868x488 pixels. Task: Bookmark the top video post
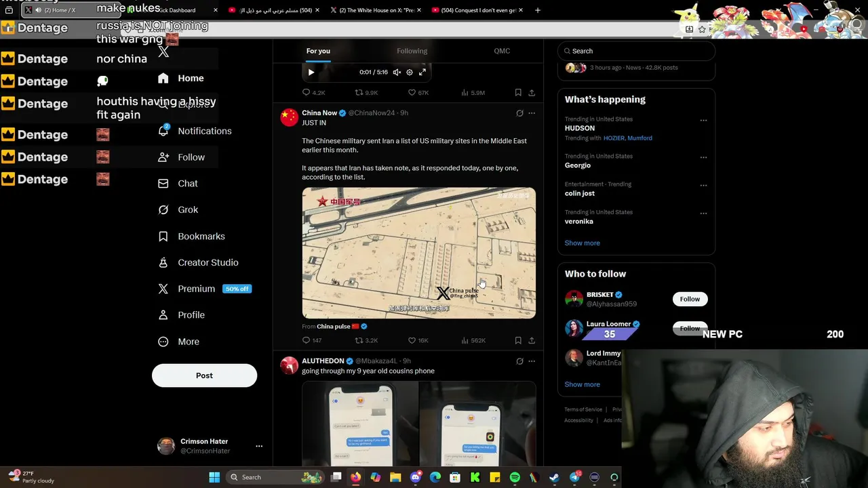coord(518,92)
